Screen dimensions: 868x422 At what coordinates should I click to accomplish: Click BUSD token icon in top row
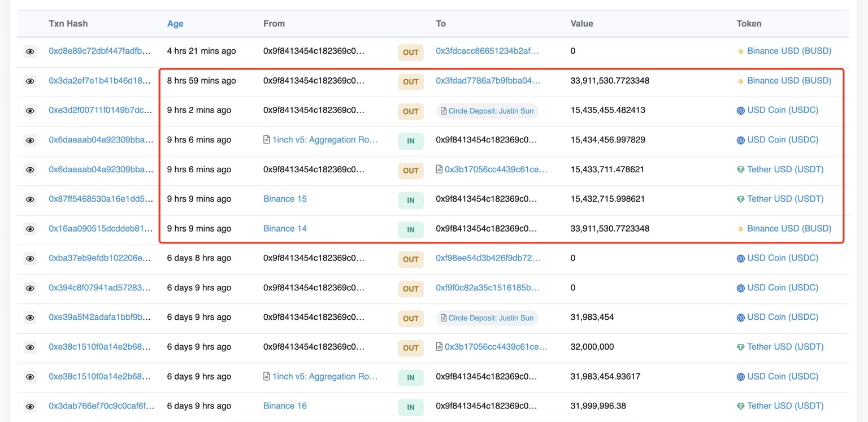740,51
